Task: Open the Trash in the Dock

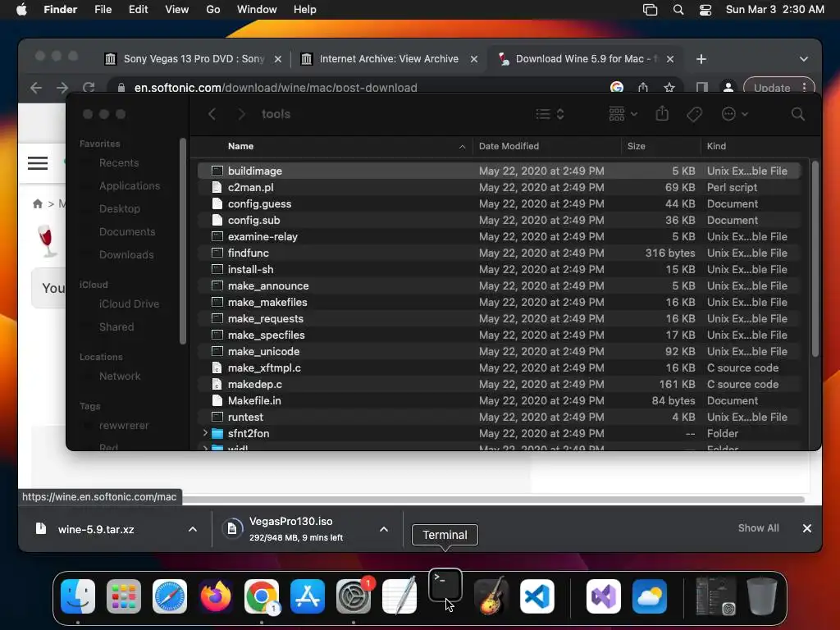Action: point(761,596)
